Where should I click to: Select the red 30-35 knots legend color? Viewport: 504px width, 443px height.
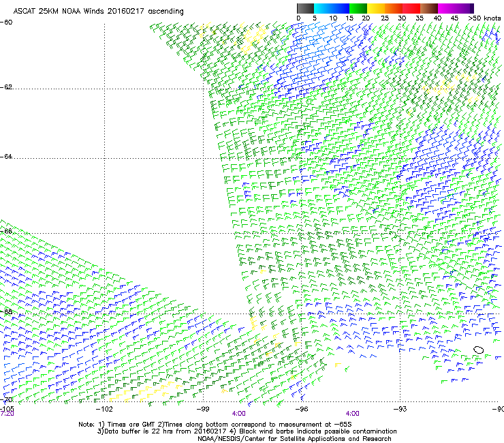411,8
